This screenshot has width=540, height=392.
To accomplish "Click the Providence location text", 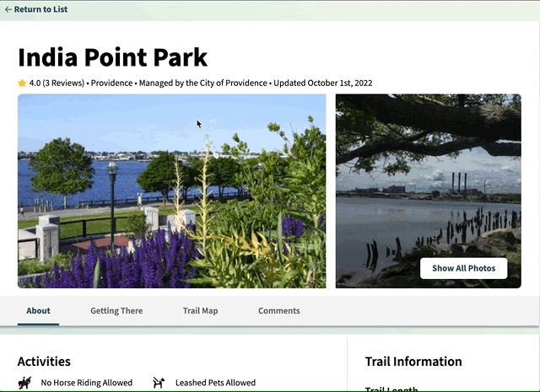I will pyautogui.click(x=111, y=83).
